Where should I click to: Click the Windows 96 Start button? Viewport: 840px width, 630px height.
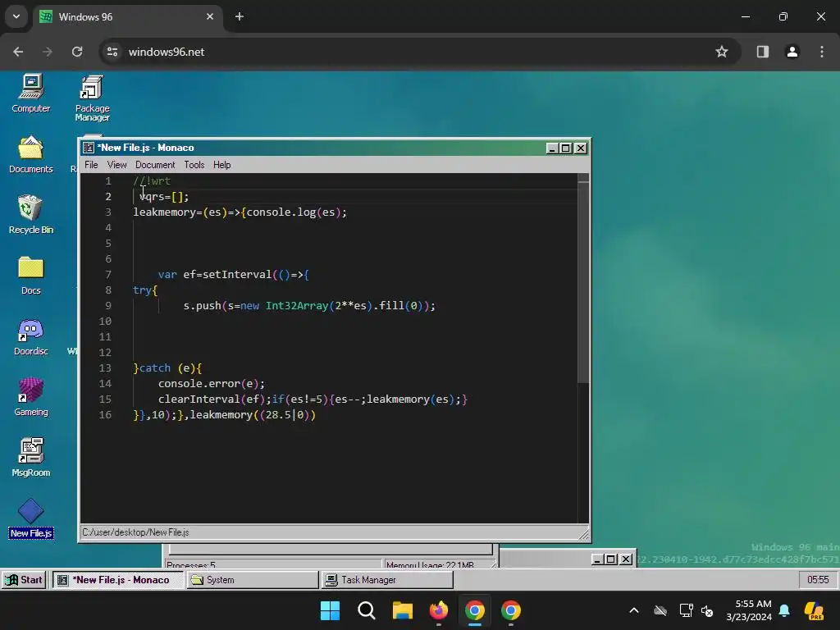tap(25, 580)
